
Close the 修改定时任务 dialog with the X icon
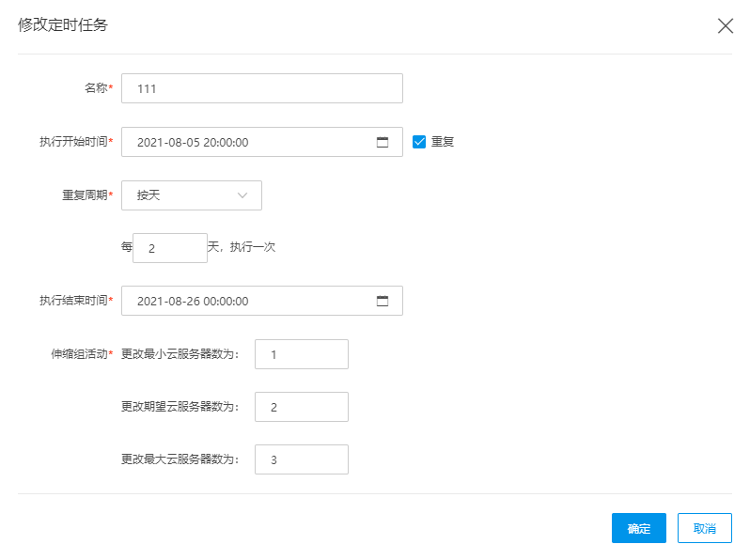pos(726,25)
